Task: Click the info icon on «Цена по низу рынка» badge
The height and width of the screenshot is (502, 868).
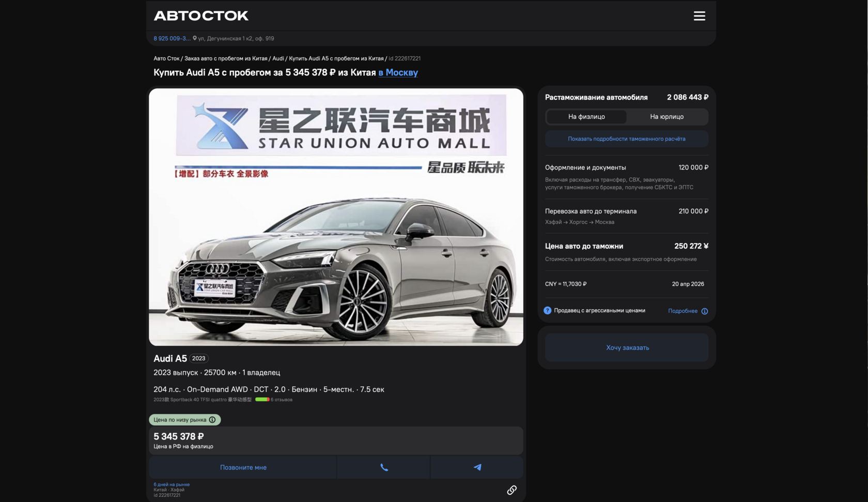Action: [x=213, y=420]
